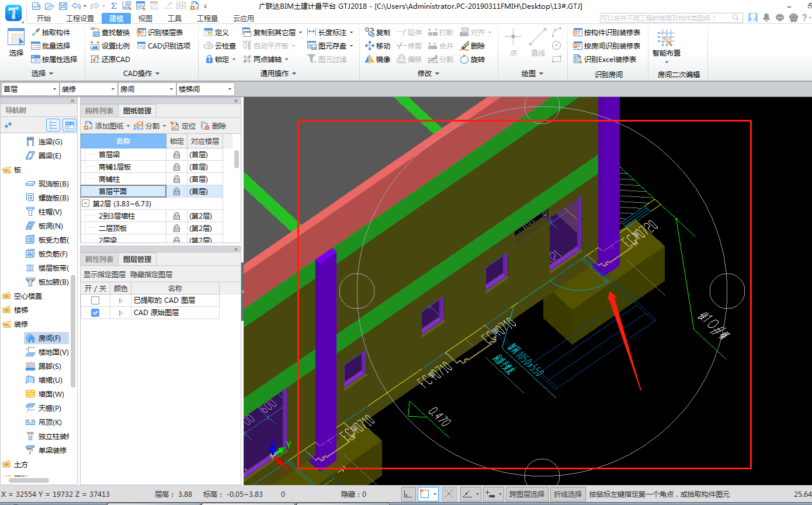The height and width of the screenshot is (505, 812).
Task: Switch to the 属性列表 tab
Action: [x=99, y=260]
